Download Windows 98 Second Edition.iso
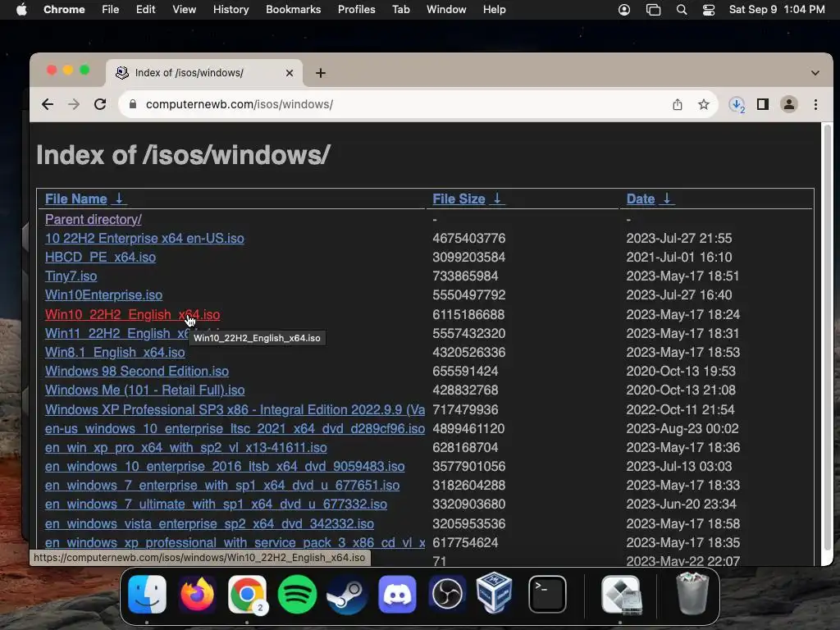The image size is (840, 630). (137, 371)
